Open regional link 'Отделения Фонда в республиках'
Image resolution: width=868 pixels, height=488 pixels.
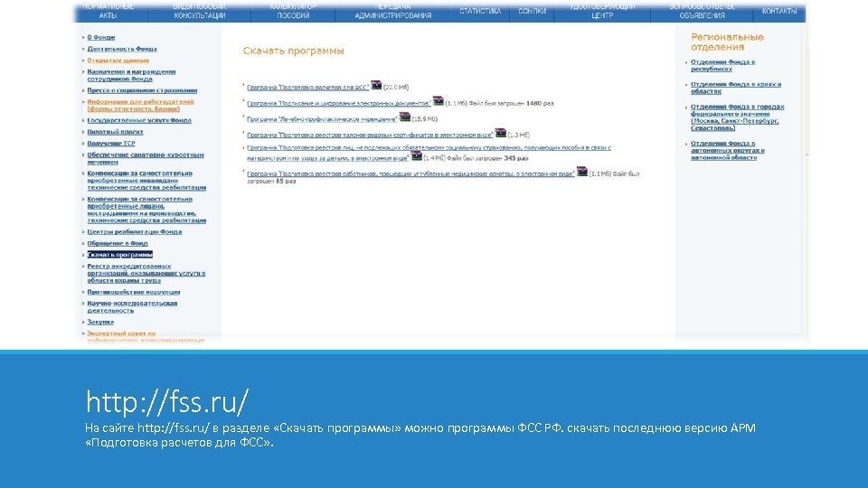[722, 65]
